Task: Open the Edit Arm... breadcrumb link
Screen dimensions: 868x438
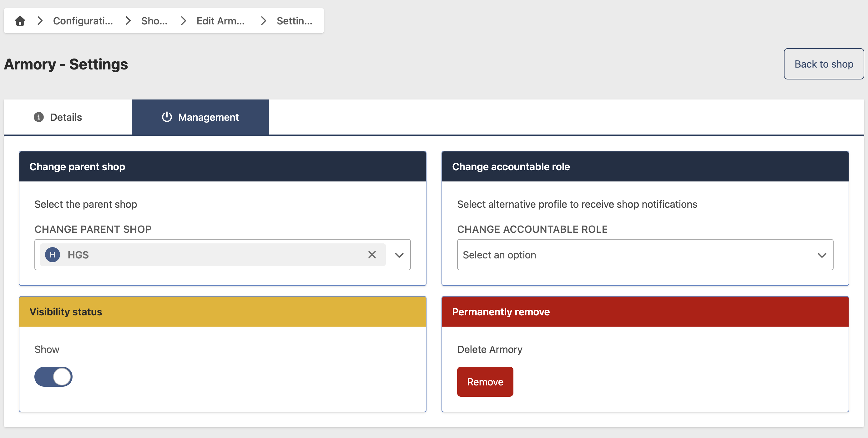Action: tap(220, 21)
